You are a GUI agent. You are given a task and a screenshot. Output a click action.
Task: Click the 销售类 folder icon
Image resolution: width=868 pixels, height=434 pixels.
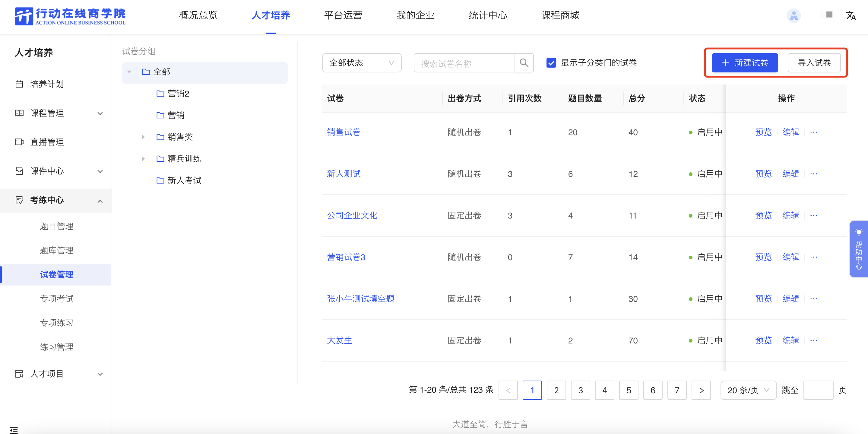click(160, 137)
